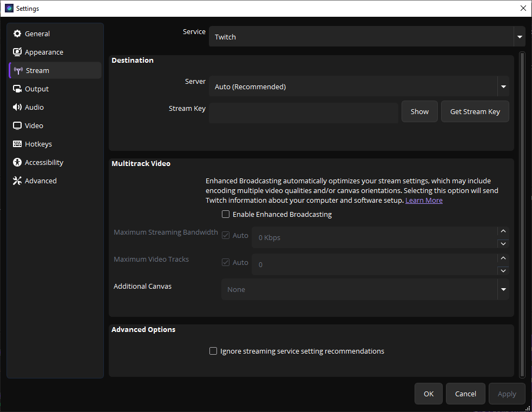Click the Accessibility icon in the sidebar
The height and width of the screenshot is (412, 532).
coord(17,162)
